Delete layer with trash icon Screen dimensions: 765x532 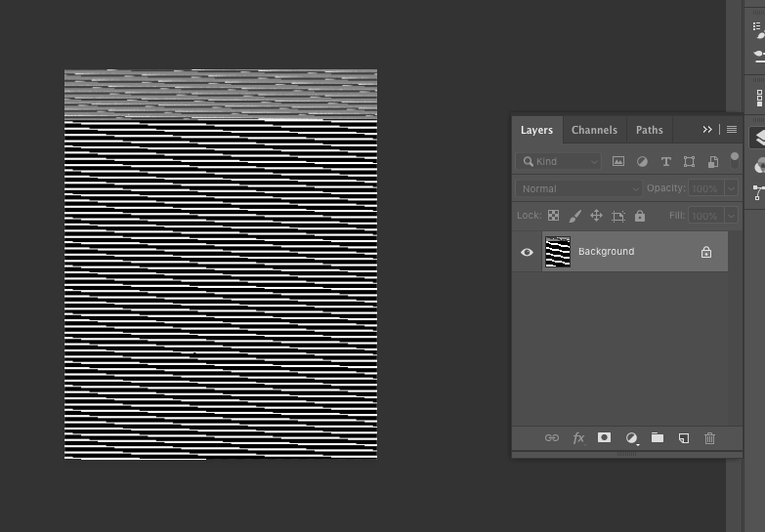(710, 438)
